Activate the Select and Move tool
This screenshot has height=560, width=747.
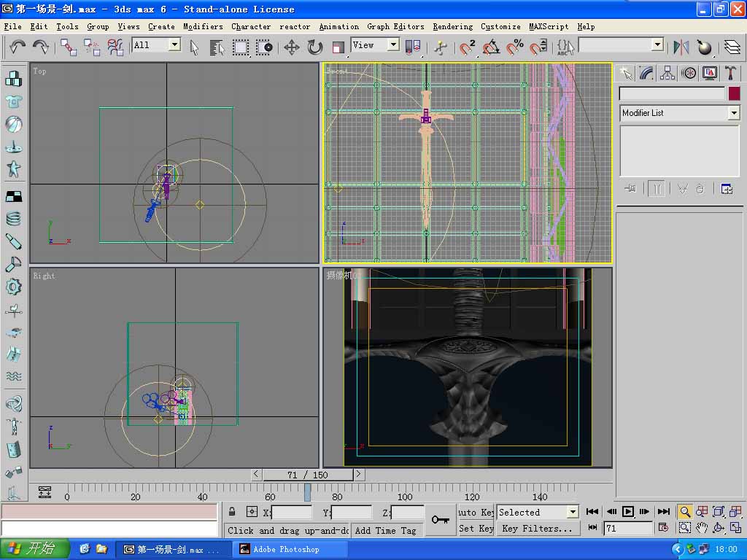click(x=292, y=47)
